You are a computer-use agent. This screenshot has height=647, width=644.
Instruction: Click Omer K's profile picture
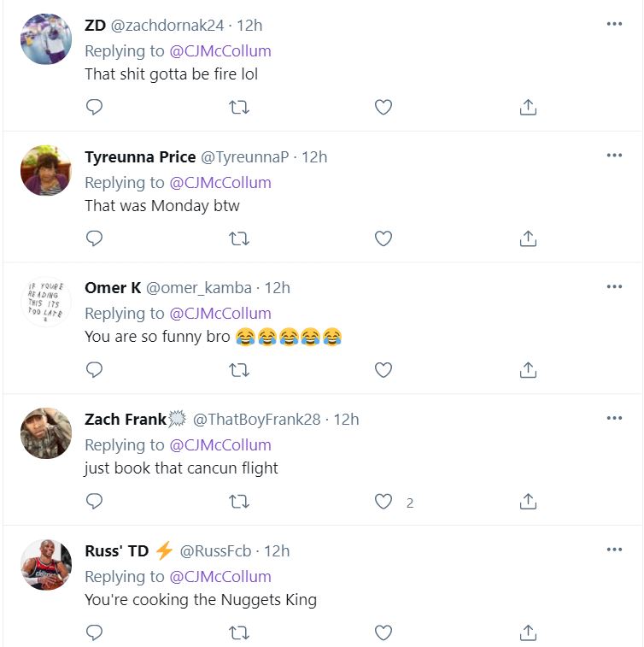pos(45,302)
